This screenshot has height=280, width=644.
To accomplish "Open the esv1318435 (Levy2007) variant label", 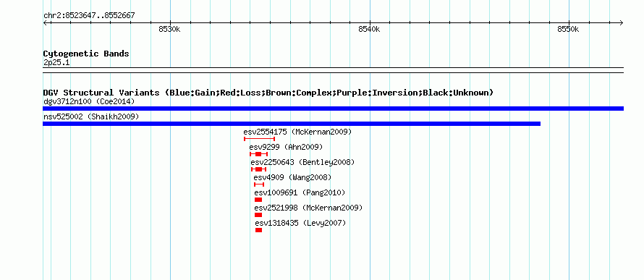I will pyautogui.click(x=300, y=223).
